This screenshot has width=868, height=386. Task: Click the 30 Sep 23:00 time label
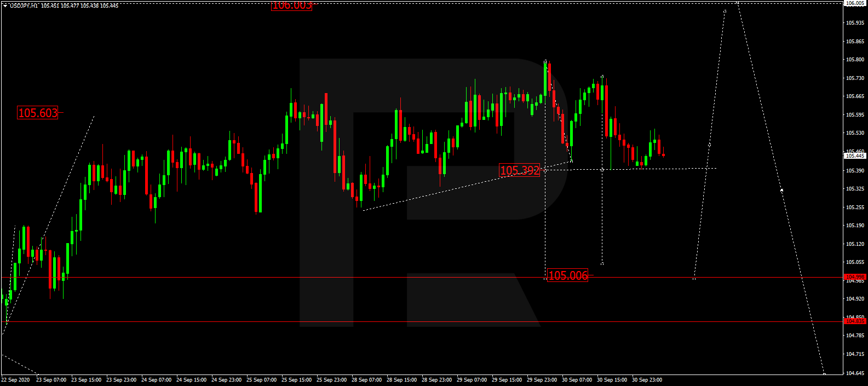(647, 380)
